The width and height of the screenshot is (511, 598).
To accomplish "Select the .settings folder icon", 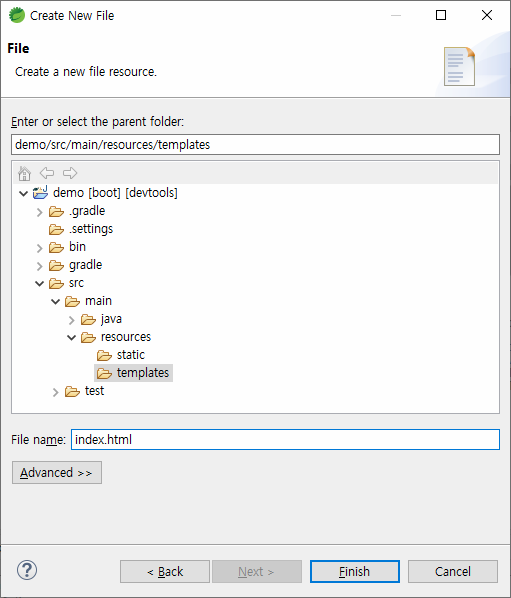I will tap(56, 229).
